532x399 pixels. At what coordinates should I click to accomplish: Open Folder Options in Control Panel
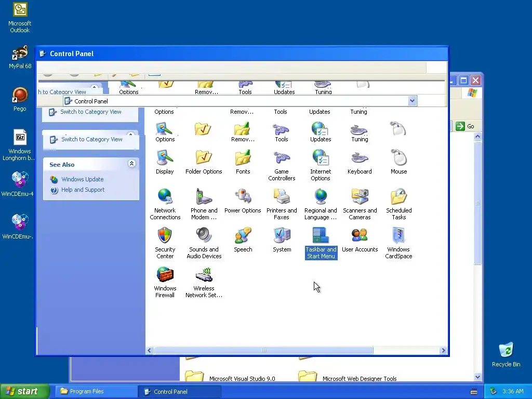point(204,162)
